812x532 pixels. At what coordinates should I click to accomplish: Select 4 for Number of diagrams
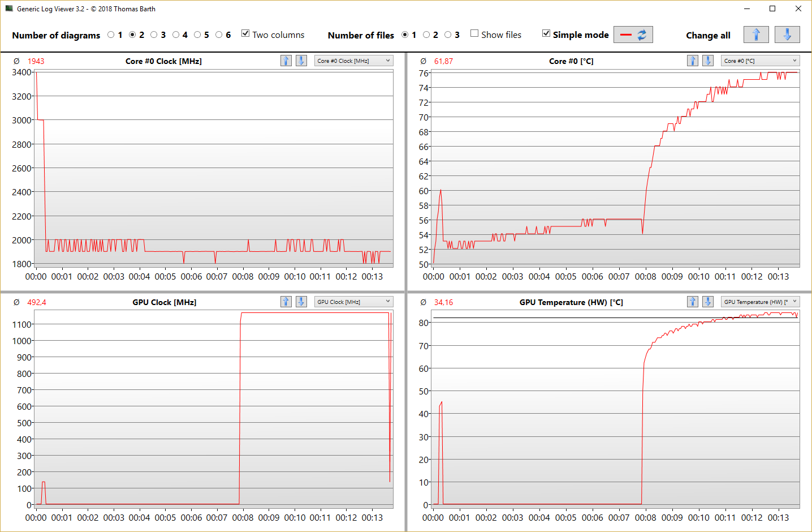[x=176, y=35]
